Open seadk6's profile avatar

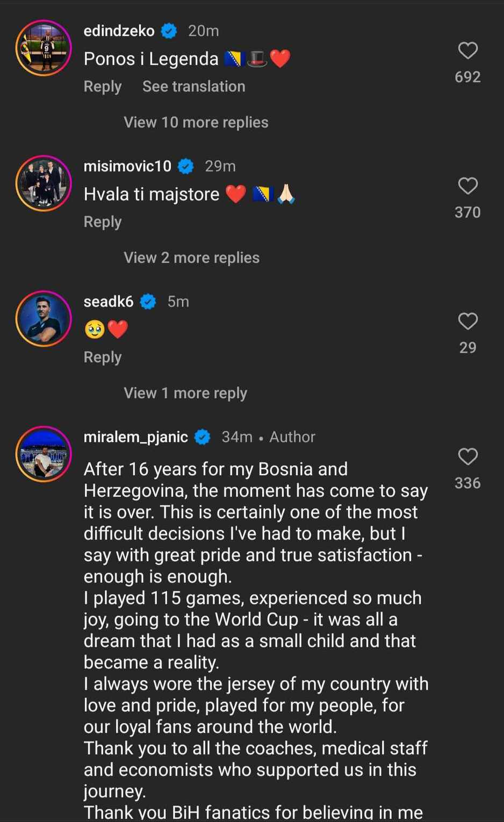tap(44, 319)
